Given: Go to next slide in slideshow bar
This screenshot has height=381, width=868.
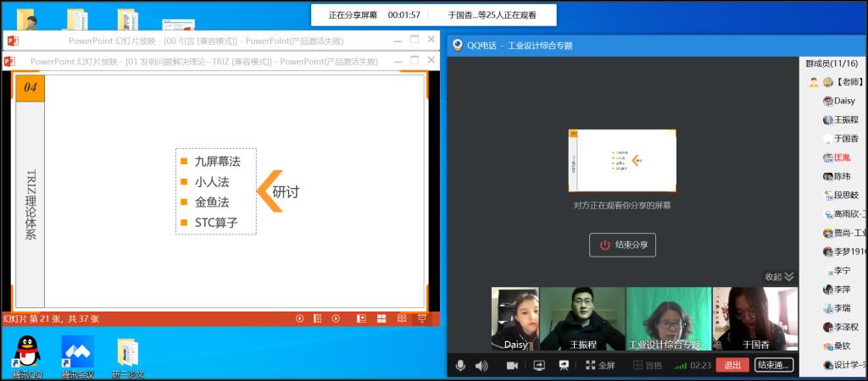Looking at the screenshot, I should click(336, 318).
